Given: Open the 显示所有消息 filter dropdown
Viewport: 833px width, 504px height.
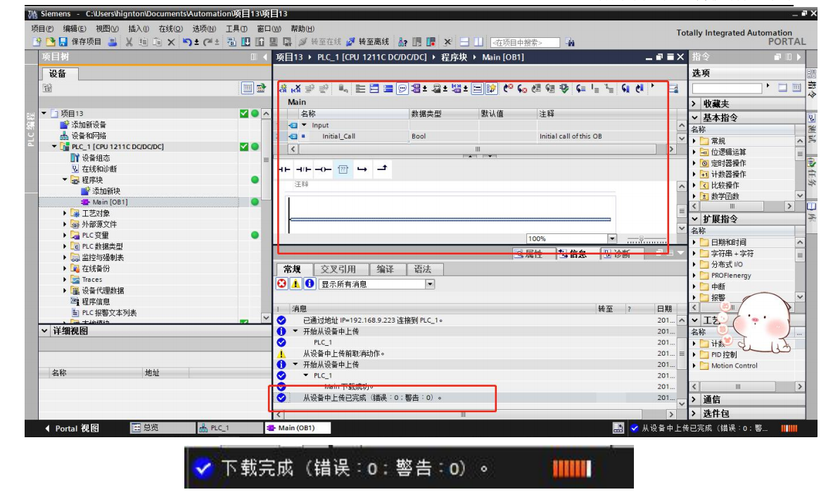Looking at the screenshot, I should [429, 284].
